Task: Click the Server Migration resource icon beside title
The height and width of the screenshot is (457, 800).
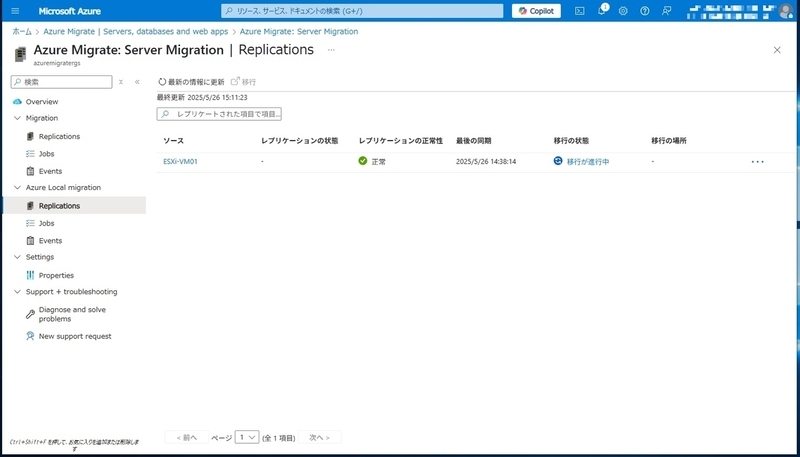Action: pyautogui.click(x=20, y=54)
